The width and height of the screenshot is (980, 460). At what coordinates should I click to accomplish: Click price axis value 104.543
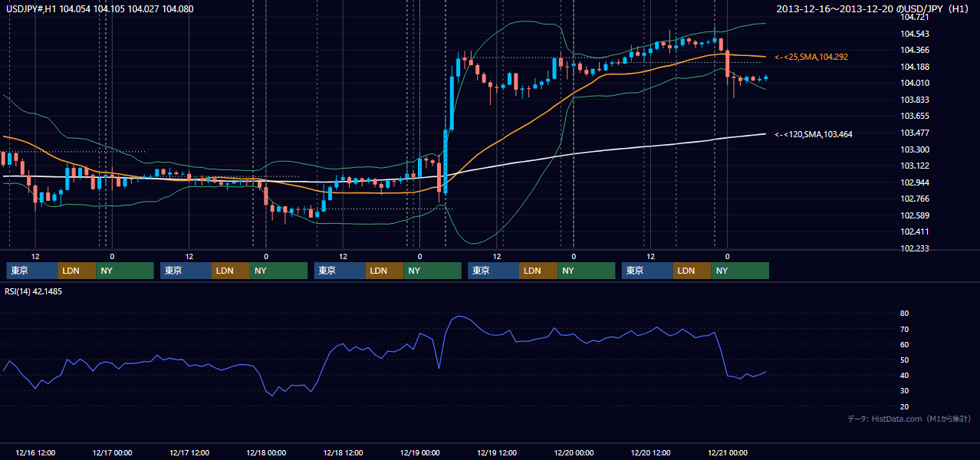[x=916, y=34]
